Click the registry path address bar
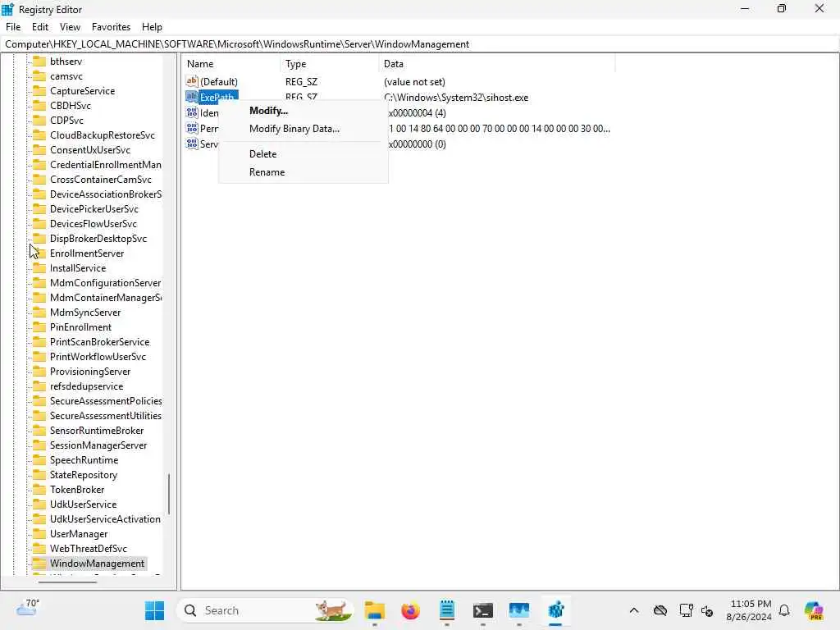The height and width of the screenshot is (630, 840). tap(420, 44)
